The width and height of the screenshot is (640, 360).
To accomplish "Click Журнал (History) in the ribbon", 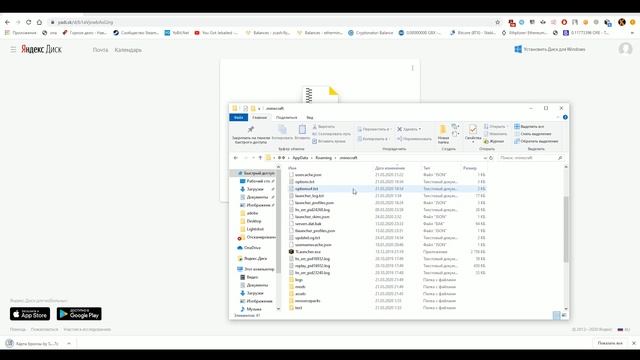I will pos(494,141).
